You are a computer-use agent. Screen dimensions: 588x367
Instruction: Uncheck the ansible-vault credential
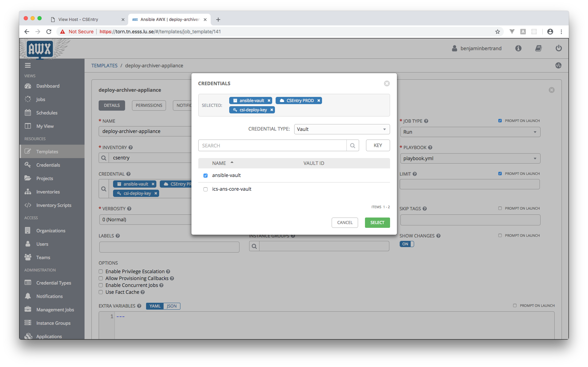point(205,175)
